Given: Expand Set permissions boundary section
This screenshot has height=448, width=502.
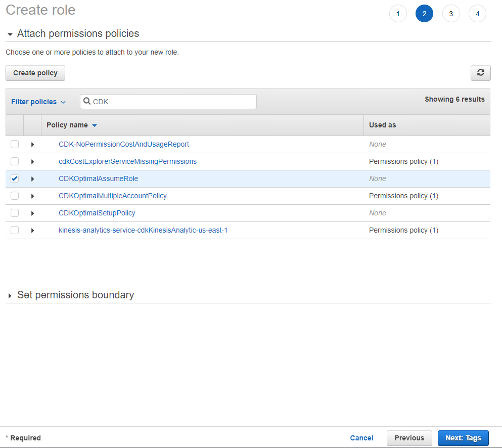Looking at the screenshot, I should click(10, 296).
